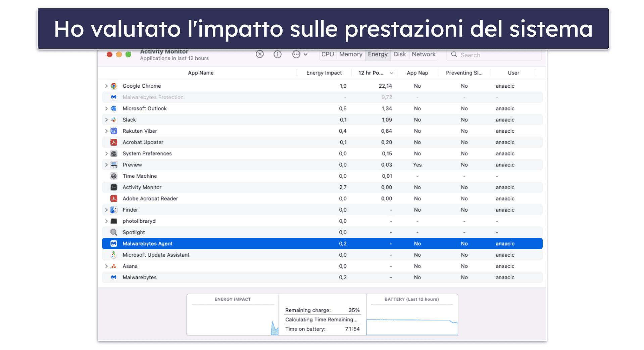Expand the Finder row

[x=106, y=210]
